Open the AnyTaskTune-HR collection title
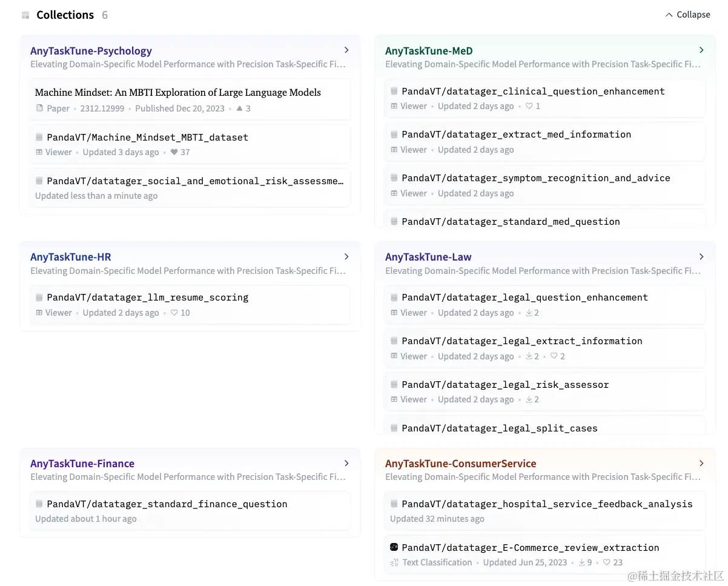728x586 pixels. click(x=71, y=257)
